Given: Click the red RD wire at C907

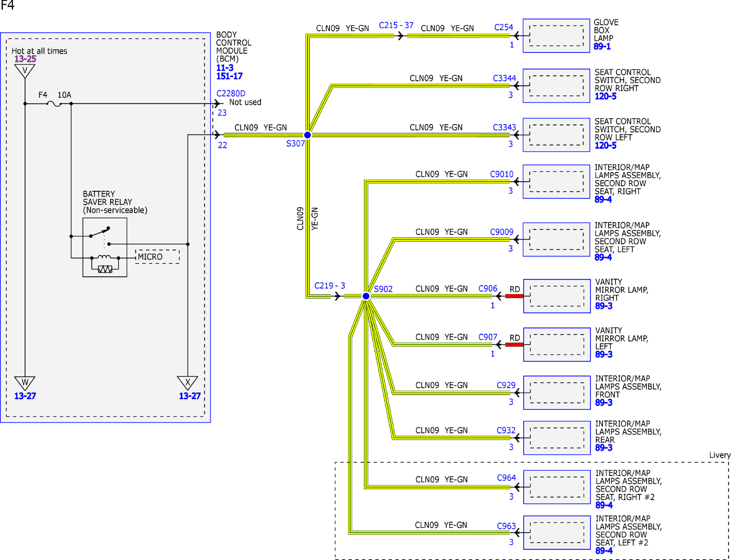Looking at the screenshot, I should pyautogui.click(x=514, y=344).
